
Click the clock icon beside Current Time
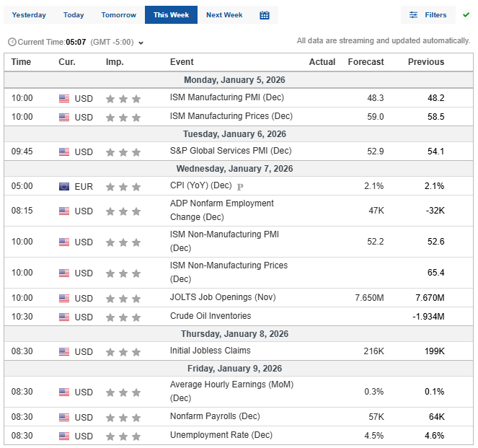point(12,43)
